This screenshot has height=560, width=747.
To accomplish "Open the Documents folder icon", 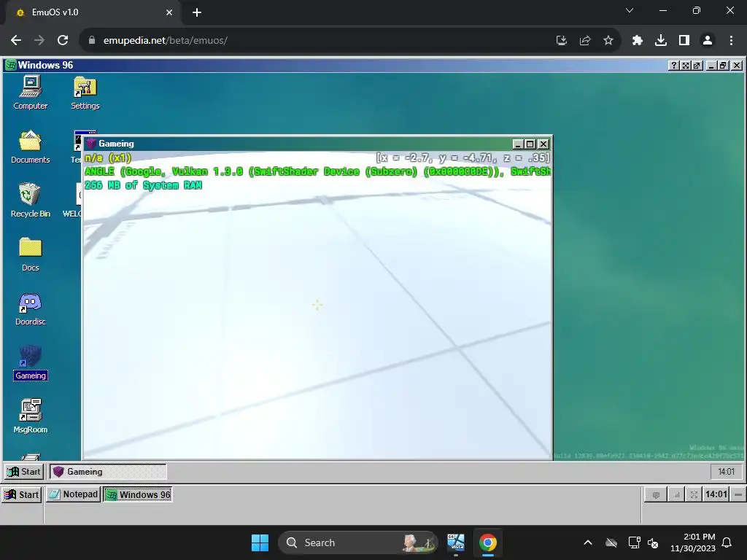I will [31, 147].
